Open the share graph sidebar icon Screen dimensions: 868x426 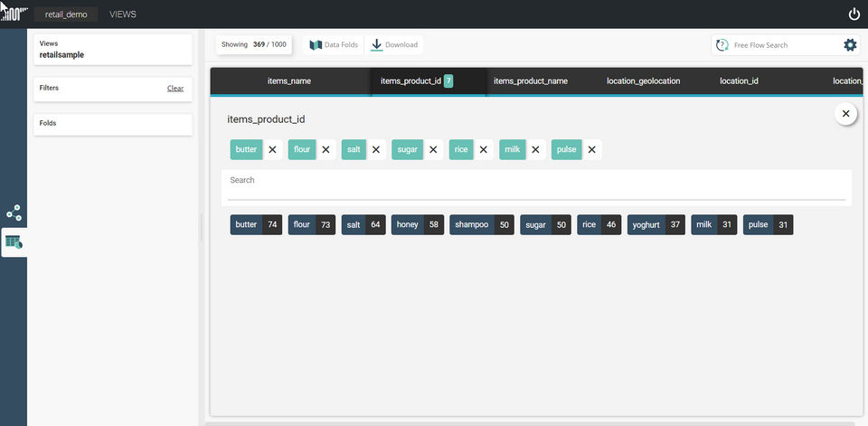point(14,213)
